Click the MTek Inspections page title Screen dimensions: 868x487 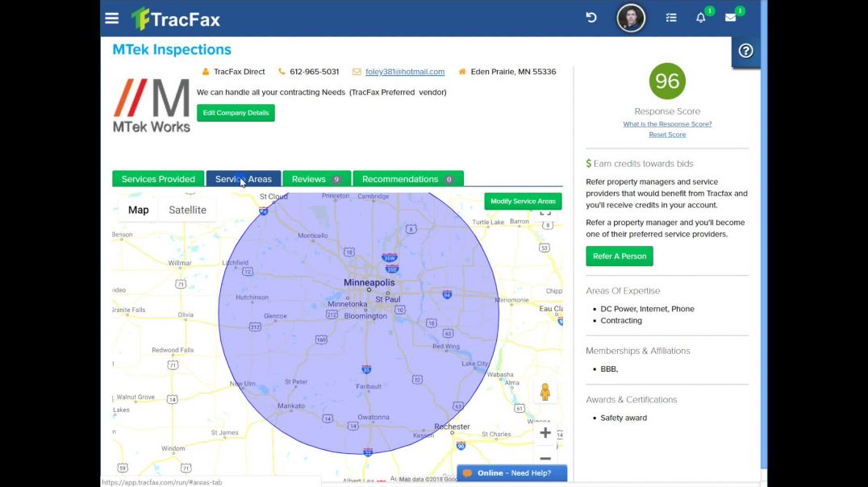coord(172,49)
